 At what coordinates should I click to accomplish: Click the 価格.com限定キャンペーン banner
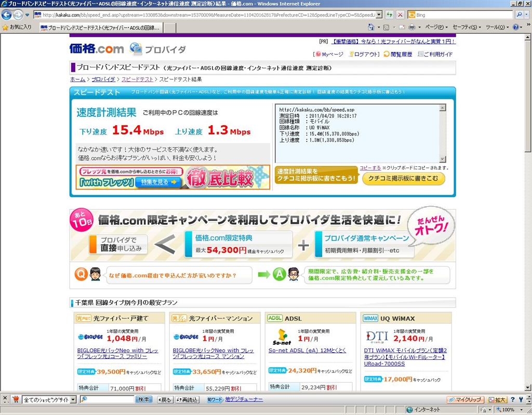pyautogui.click(x=262, y=234)
